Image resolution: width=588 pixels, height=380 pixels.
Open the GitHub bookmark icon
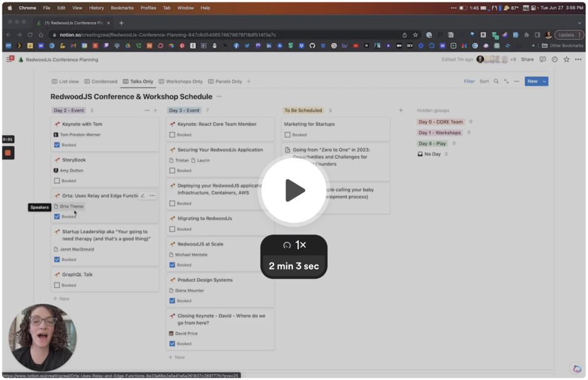[x=312, y=45]
